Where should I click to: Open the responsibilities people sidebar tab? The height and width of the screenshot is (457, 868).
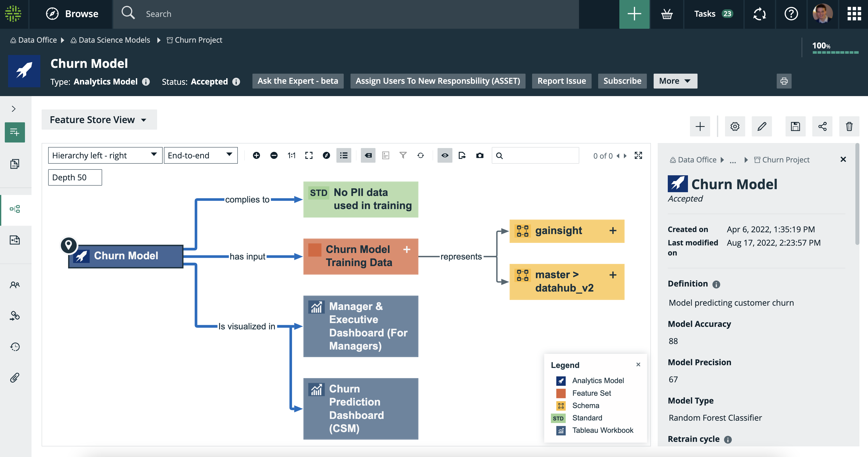(15, 285)
